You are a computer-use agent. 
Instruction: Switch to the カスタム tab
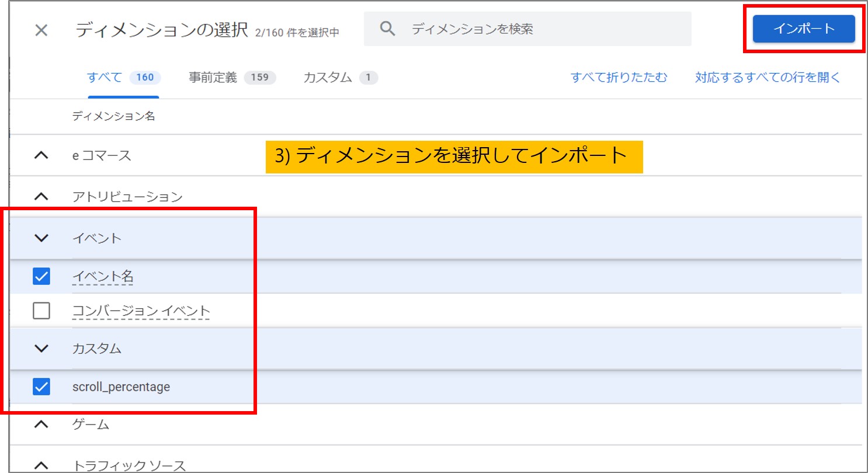[341, 78]
